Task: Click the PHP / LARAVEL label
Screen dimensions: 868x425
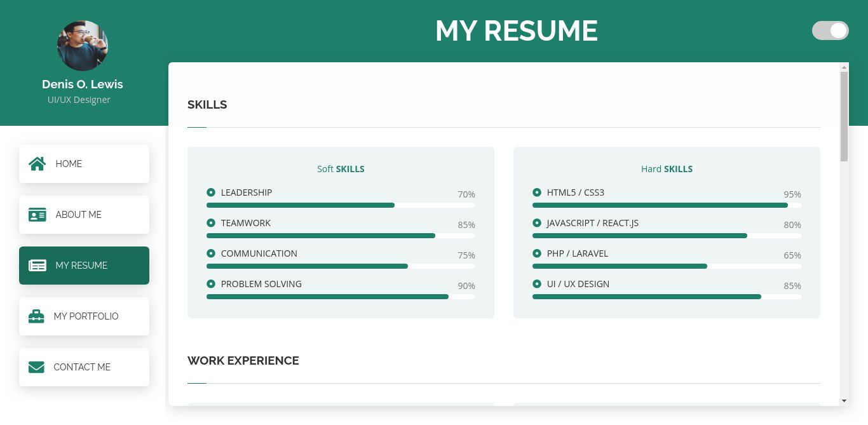Action: 578,253
